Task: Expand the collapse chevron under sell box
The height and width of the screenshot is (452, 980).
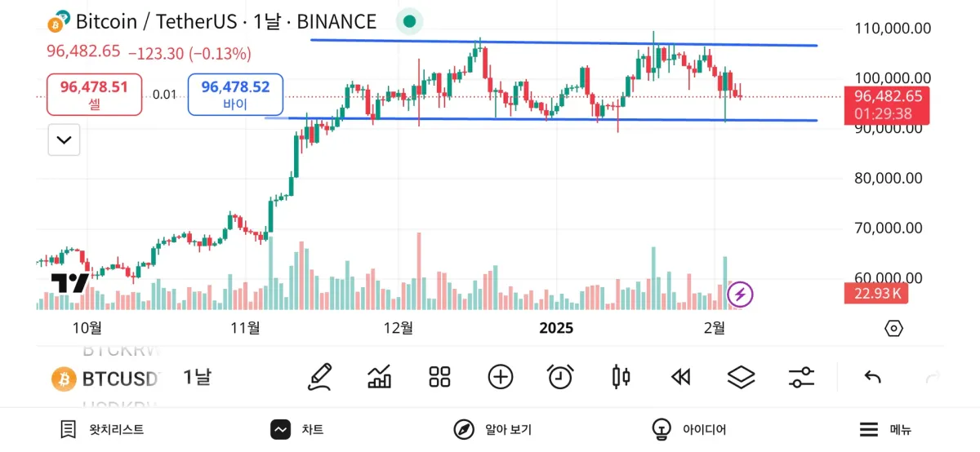Action: [x=64, y=140]
